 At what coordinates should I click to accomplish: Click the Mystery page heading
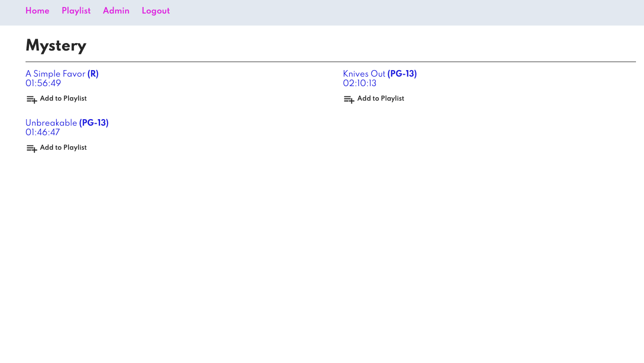pyautogui.click(x=56, y=46)
